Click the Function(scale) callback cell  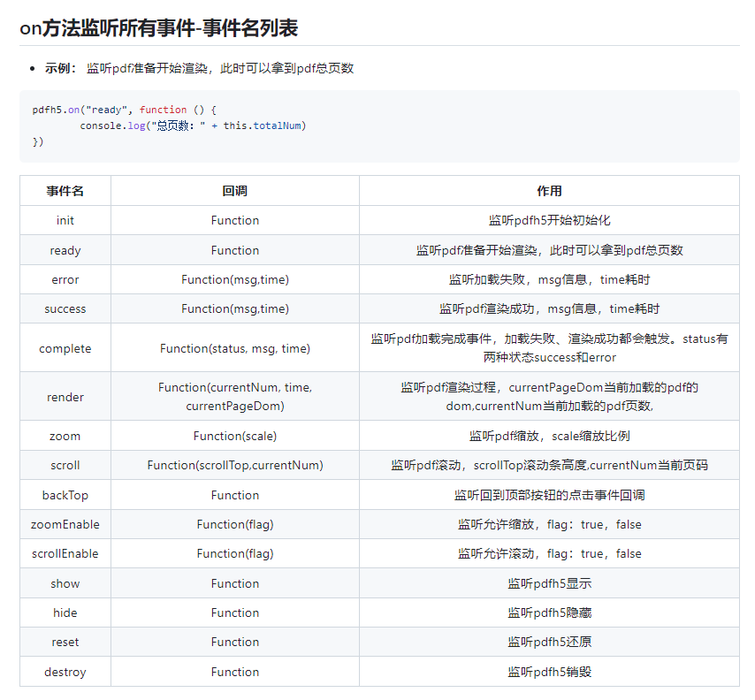tap(235, 437)
